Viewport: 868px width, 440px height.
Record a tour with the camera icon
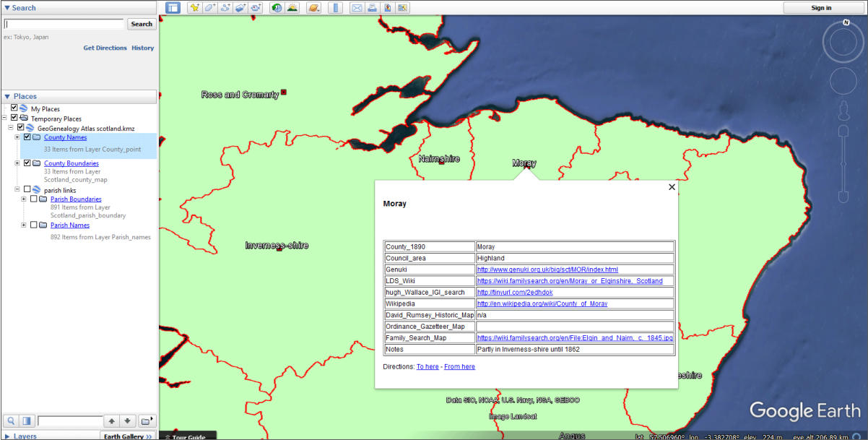(256, 8)
